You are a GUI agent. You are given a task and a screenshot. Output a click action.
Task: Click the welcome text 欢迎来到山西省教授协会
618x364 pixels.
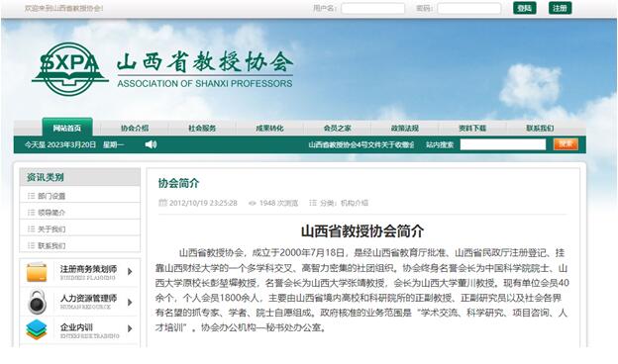63,8
